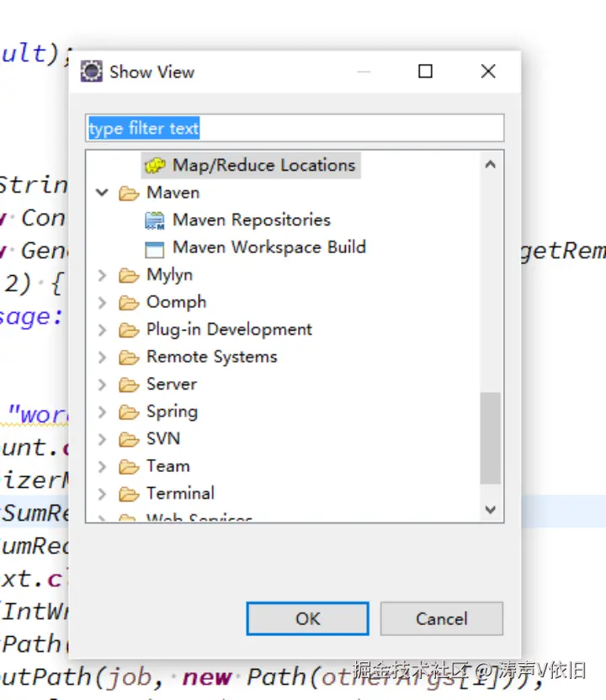606x700 pixels.
Task: Dismiss the dialog with Cancel
Action: (x=442, y=618)
